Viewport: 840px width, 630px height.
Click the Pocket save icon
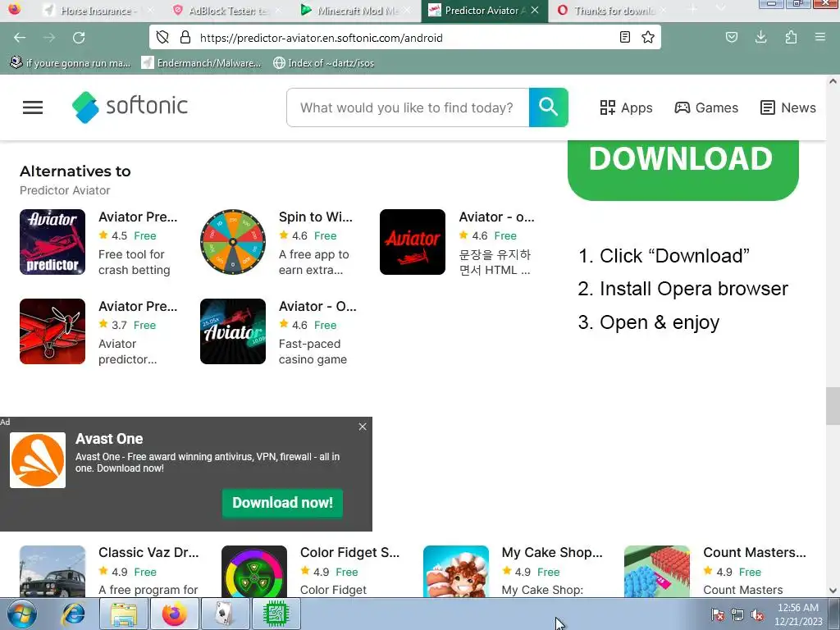click(x=731, y=37)
